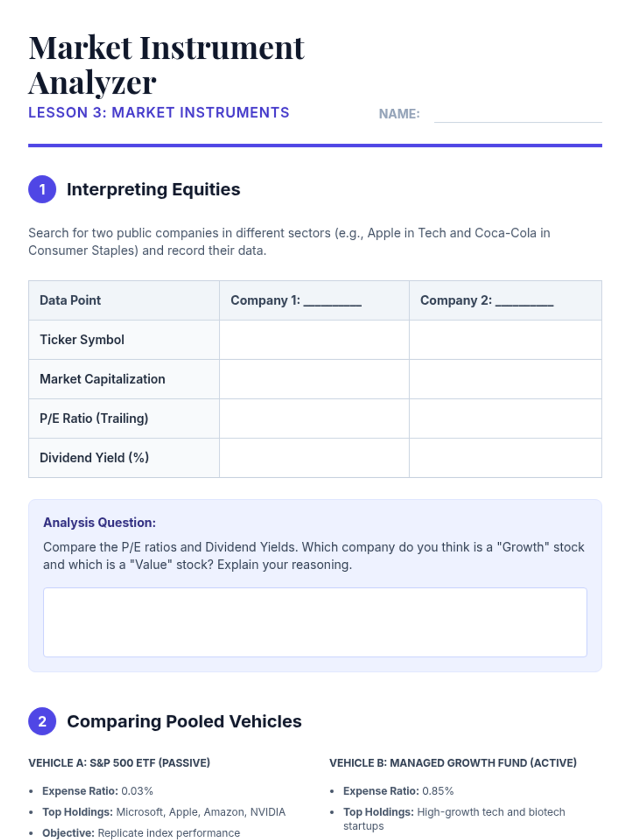Click the section 2 number badge
The height and width of the screenshot is (840, 630).
(x=42, y=721)
